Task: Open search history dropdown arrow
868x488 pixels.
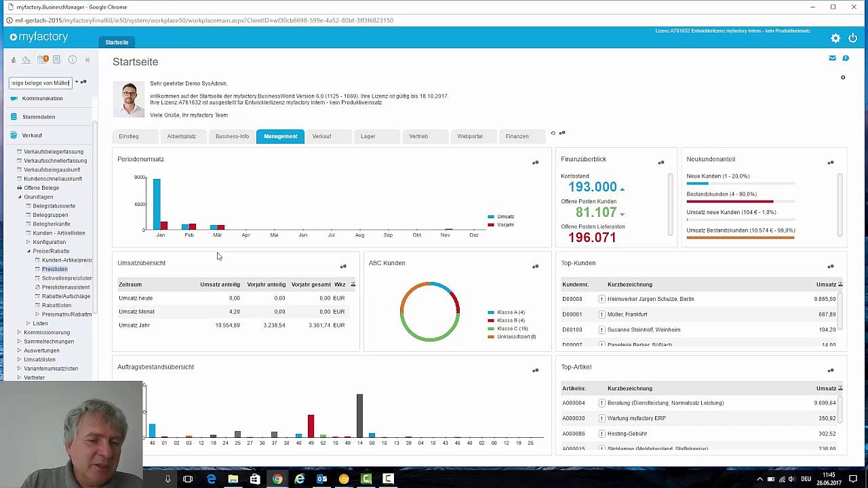Action: [x=76, y=82]
